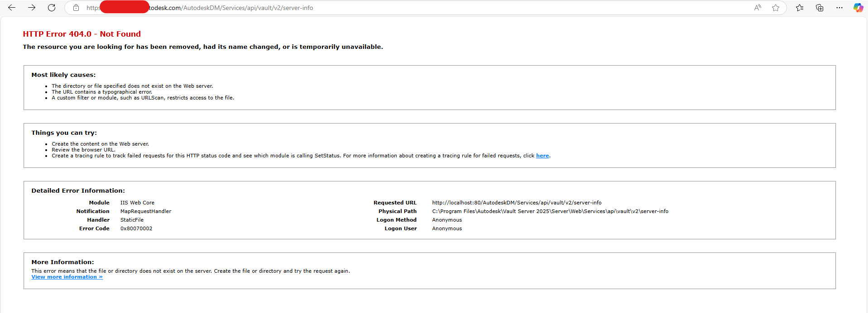Follow the "here" tracing rule link
This screenshot has width=868, height=313.
[542, 156]
